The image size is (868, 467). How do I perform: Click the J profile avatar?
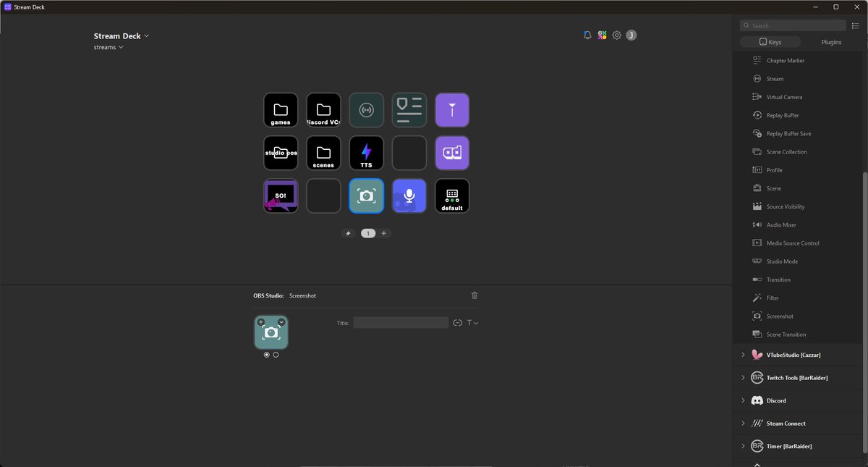pyautogui.click(x=631, y=35)
